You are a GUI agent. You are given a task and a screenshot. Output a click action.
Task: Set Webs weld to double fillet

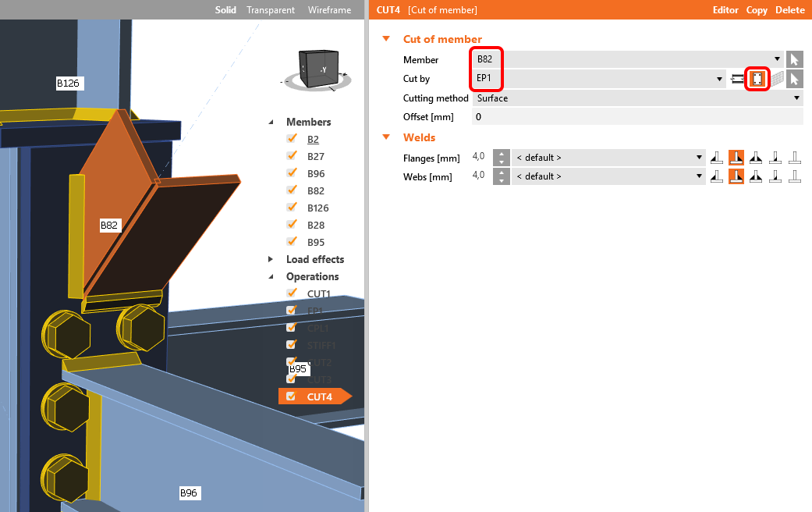[x=756, y=176]
